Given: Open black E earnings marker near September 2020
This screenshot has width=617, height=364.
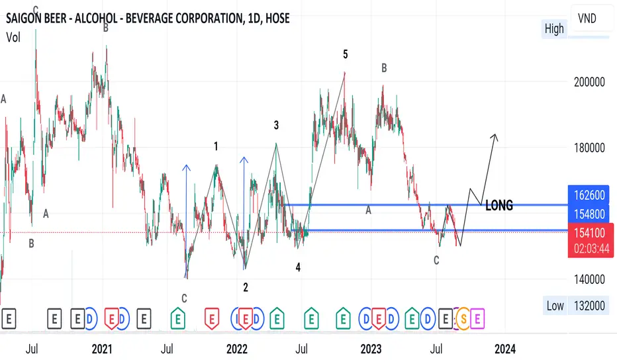Looking at the screenshot, I should pos(54,318).
